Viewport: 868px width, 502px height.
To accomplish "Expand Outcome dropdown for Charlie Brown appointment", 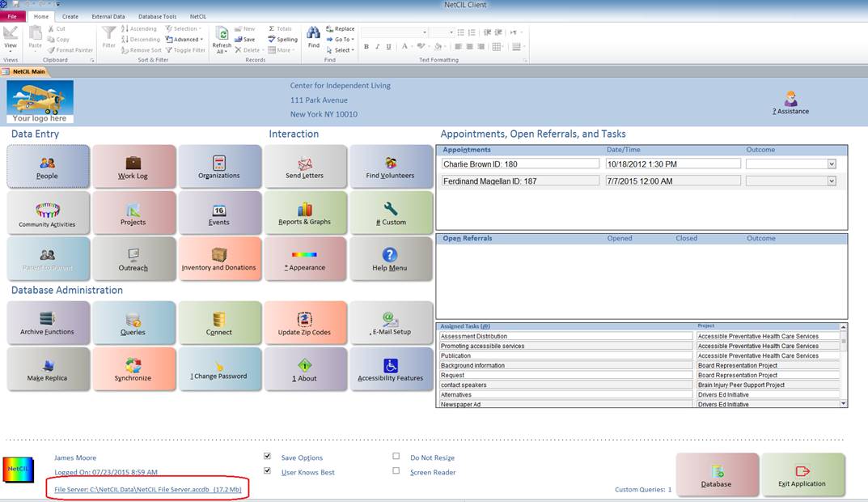I will [832, 164].
